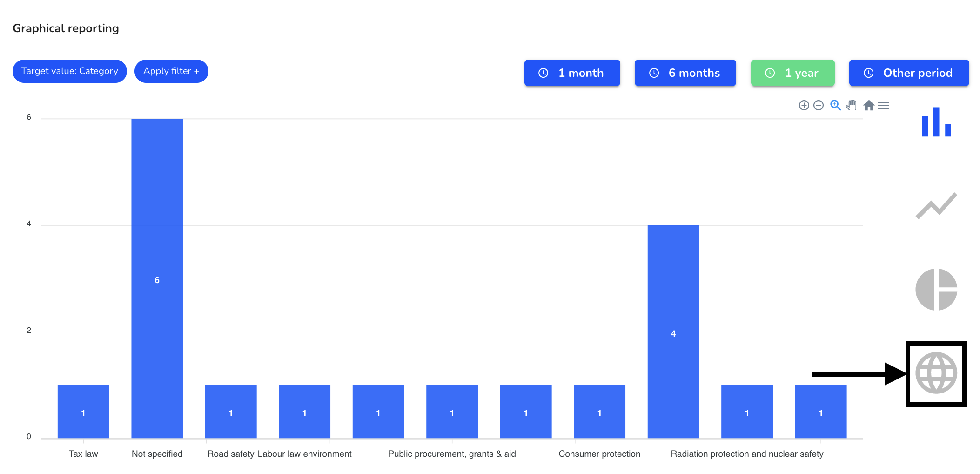This screenshot has width=980, height=474.
Task: Click the Not specified axis label
Action: [157, 454]
